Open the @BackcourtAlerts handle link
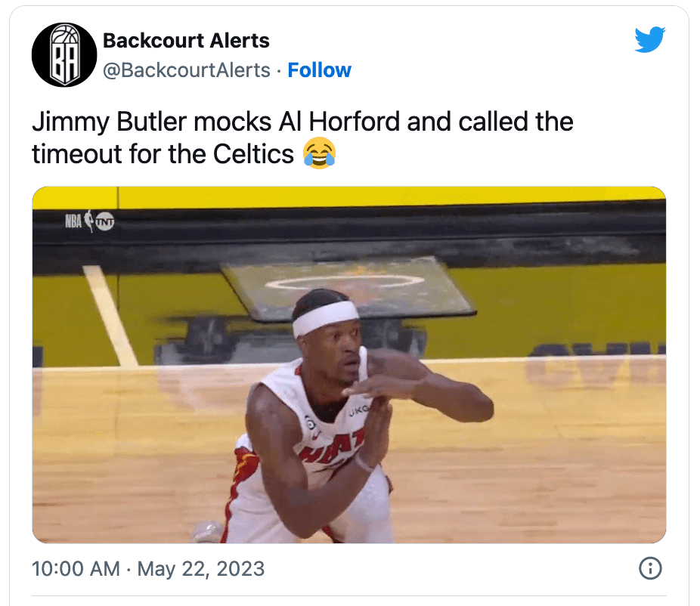The image size is (700, 606). (x=187, y=70)
